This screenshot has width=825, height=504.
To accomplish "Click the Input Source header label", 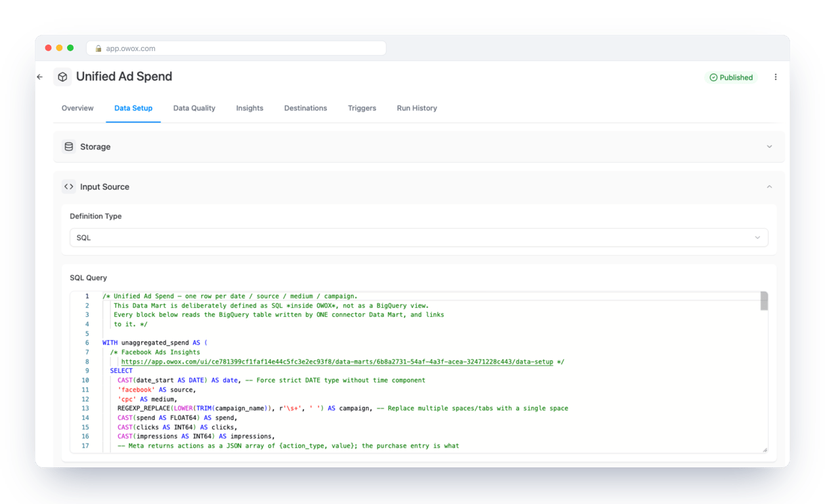I will [x=104, y=187].
